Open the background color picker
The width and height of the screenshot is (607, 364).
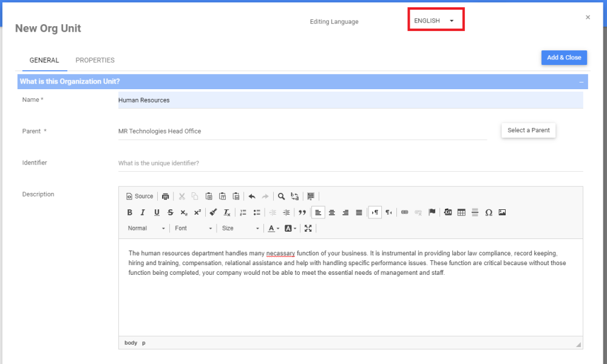click(290, 228)
